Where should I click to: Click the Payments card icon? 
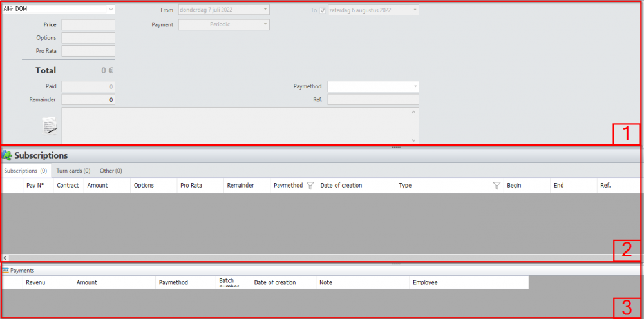(x=6, y=271)
